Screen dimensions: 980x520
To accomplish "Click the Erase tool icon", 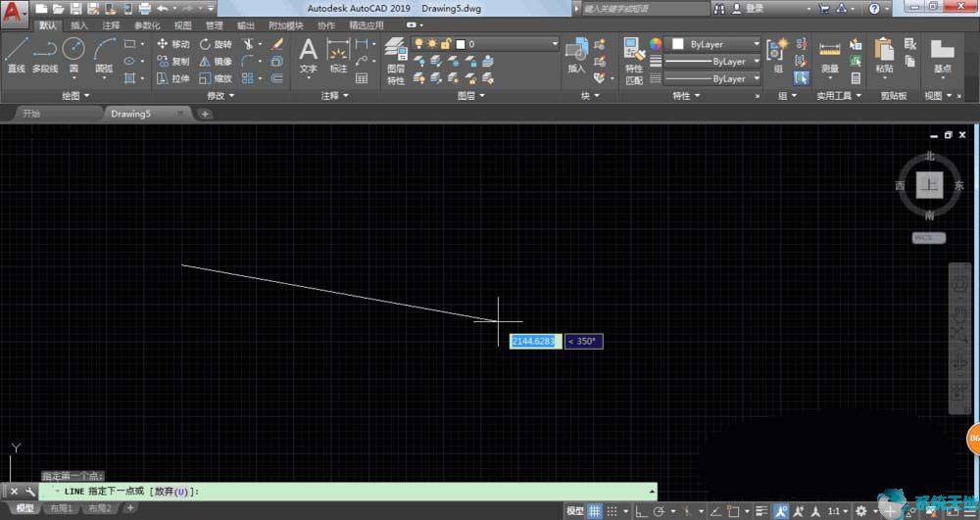I will point(277,44).
